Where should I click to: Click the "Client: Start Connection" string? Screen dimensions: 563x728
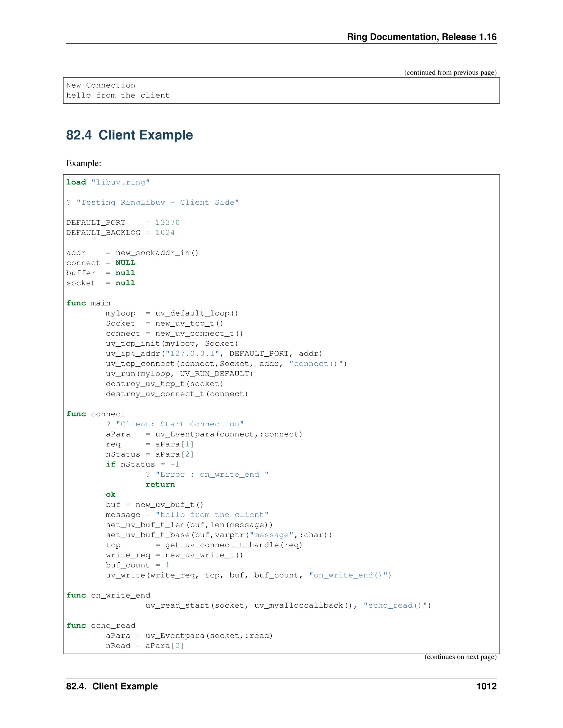[x=180, y=424]
